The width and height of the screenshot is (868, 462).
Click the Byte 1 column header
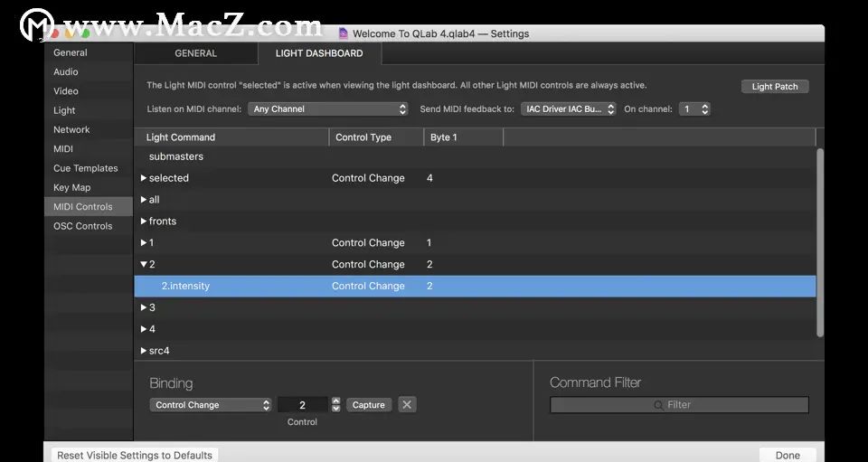pos(463,137)
